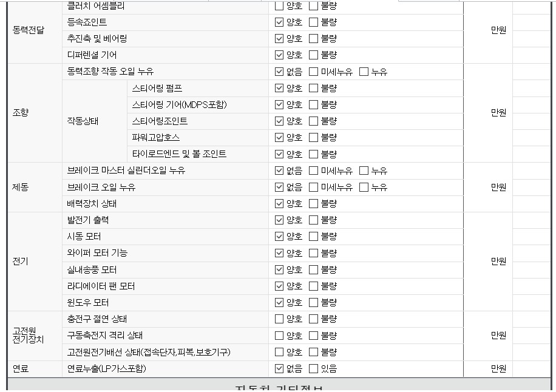556x392 pixels.
Task: Uncheck 없음 for 브레이크 오일 누유
Action: [279, 188]
